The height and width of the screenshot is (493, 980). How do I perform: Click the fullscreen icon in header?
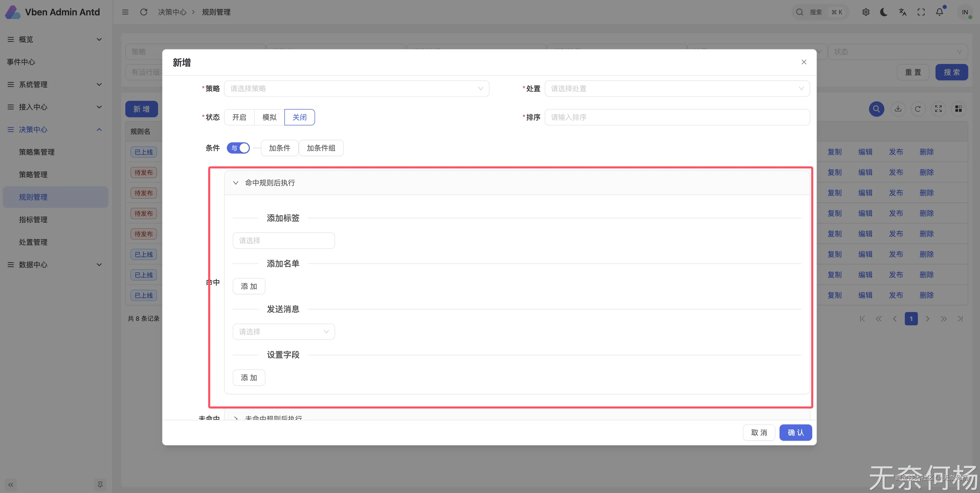click(x=921, y=12)
